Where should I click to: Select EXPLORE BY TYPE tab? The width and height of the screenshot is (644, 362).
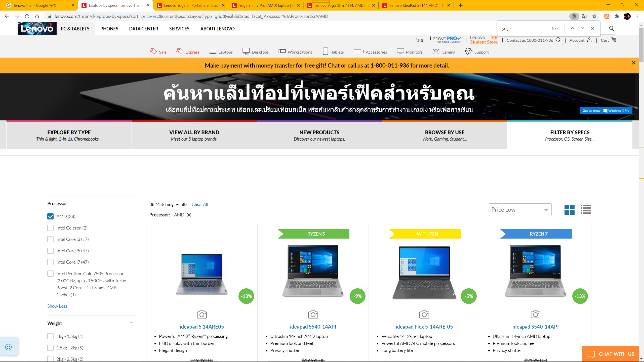(x=69, y=135)
